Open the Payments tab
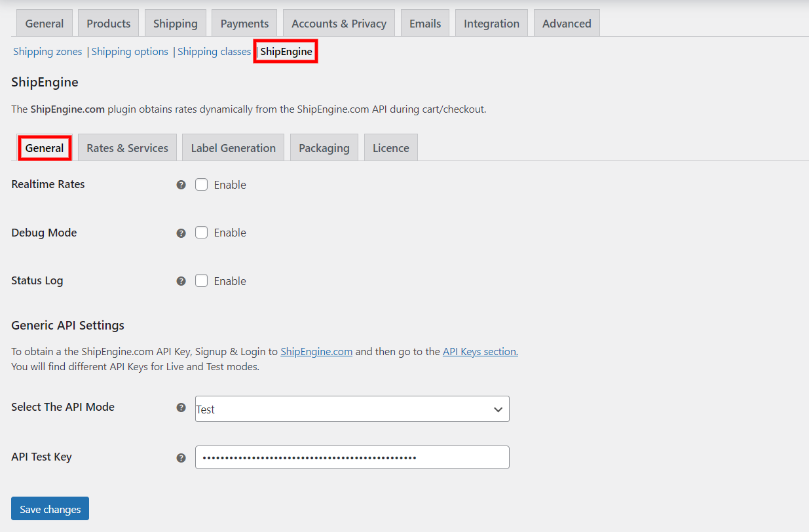 coord(244,24)
